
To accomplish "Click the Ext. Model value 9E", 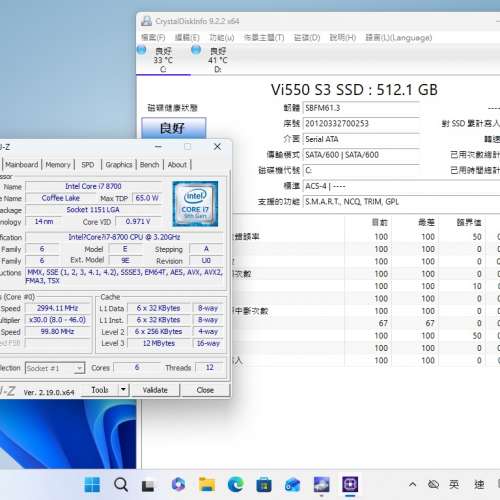I will (x=126, y=260).
